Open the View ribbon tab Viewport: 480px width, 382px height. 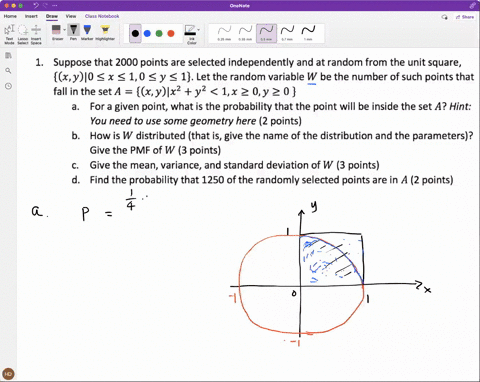pyautogui.click(x=71, y=16)
